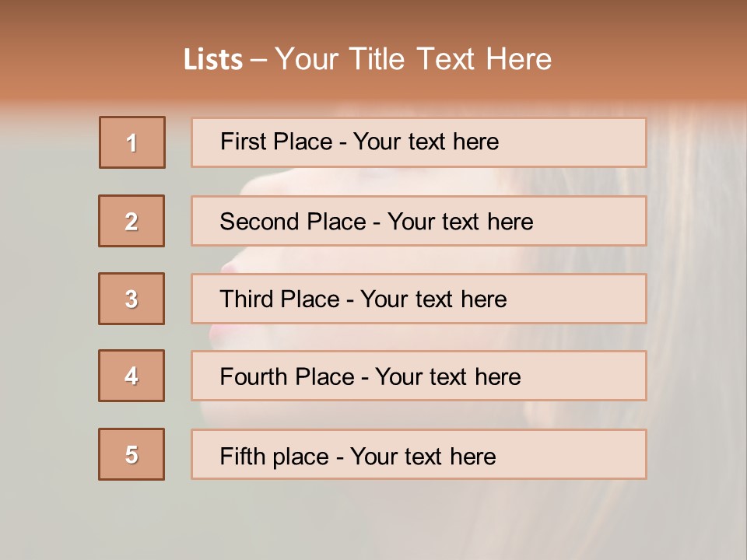The width and height of the screenshot is (747, 560).
Task: Click the number 5 box
Action: (x=132, y=454)
